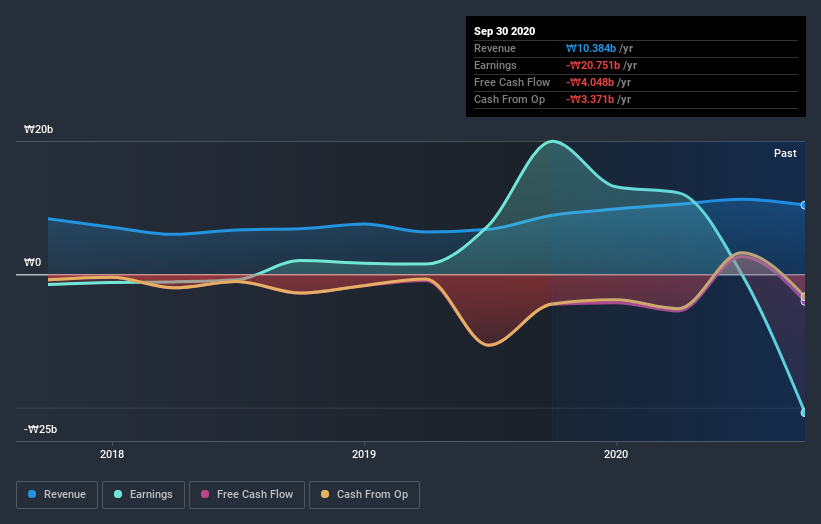Screen dimensions: 821x524
Task: Click the Sep 30 2020 tooltip date
Action: click(x=505, y=31)
